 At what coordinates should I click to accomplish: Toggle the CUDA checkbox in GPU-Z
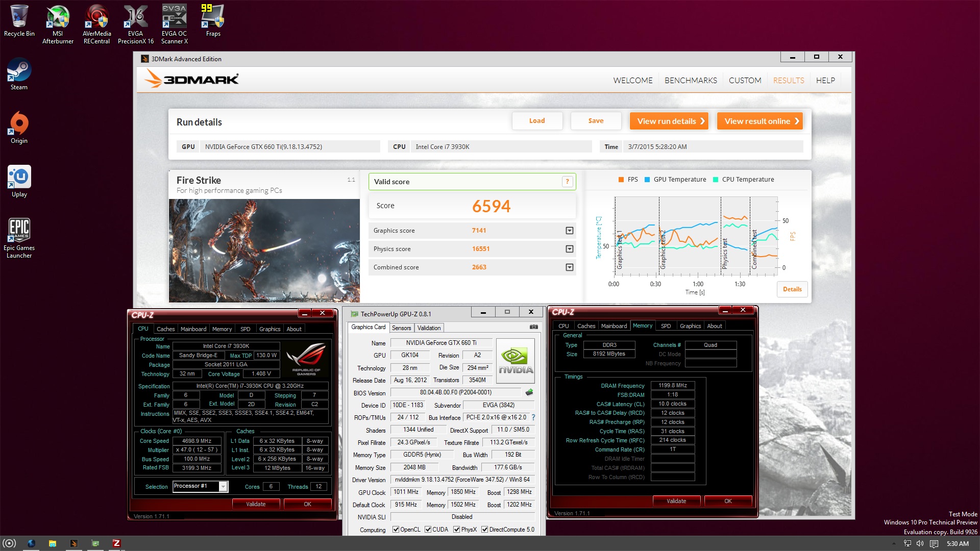(x=428, y=530)
